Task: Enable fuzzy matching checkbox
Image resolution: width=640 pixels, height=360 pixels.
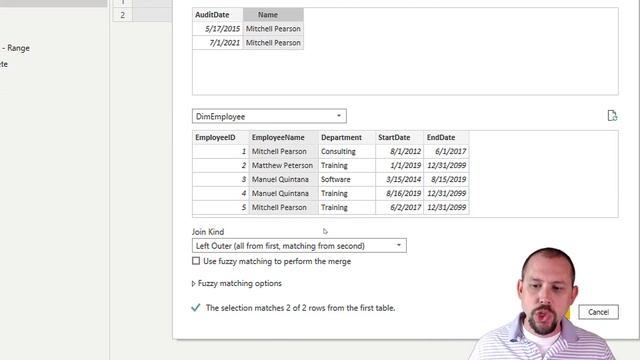Action: pyautogui.click(x=196, y=261)
